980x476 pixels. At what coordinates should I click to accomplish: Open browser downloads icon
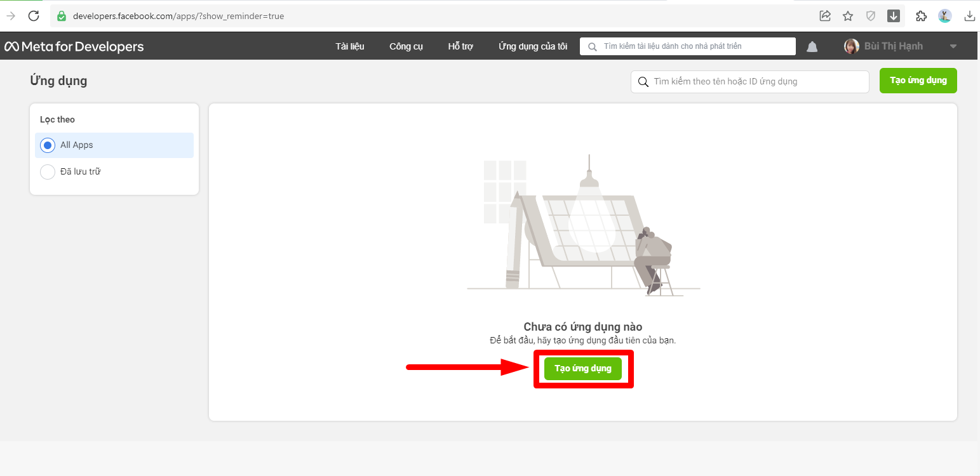pos(969,16)
